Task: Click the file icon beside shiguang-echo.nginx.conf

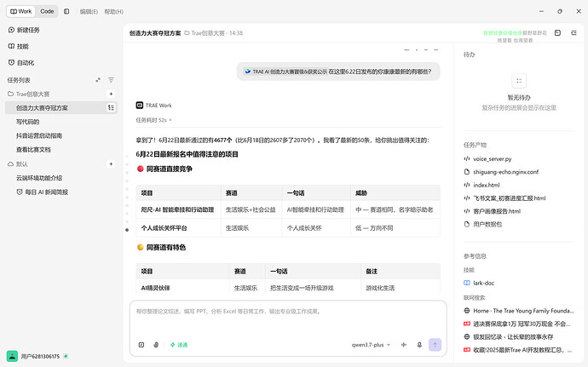Action: 467,172
